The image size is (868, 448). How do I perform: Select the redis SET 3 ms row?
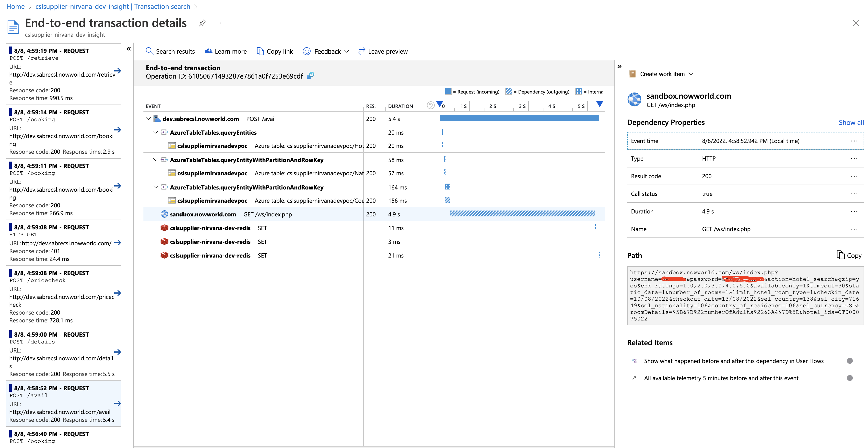(374, 242)
